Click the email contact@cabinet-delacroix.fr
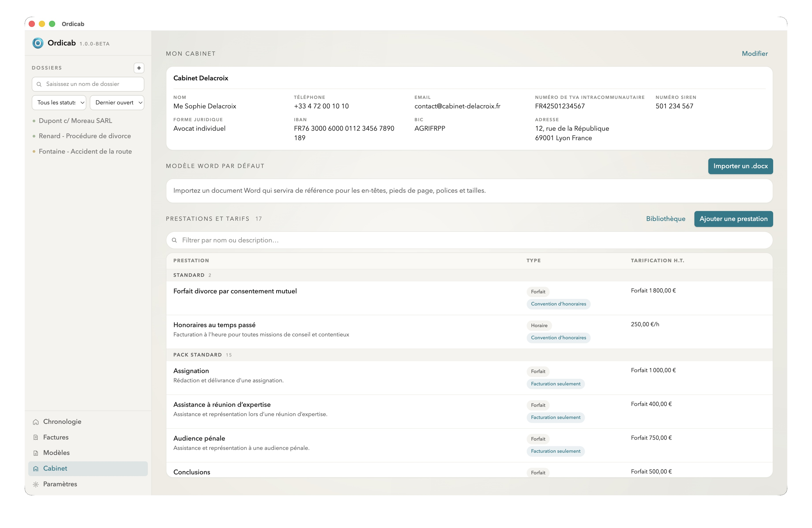812x528 pixels. coord(457,106)
